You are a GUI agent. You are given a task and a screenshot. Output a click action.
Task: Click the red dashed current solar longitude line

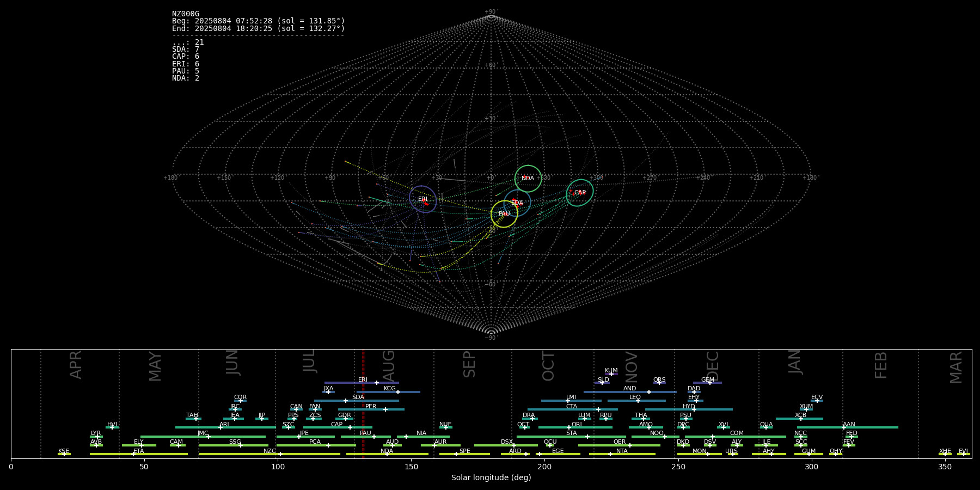tap(363, 403)
